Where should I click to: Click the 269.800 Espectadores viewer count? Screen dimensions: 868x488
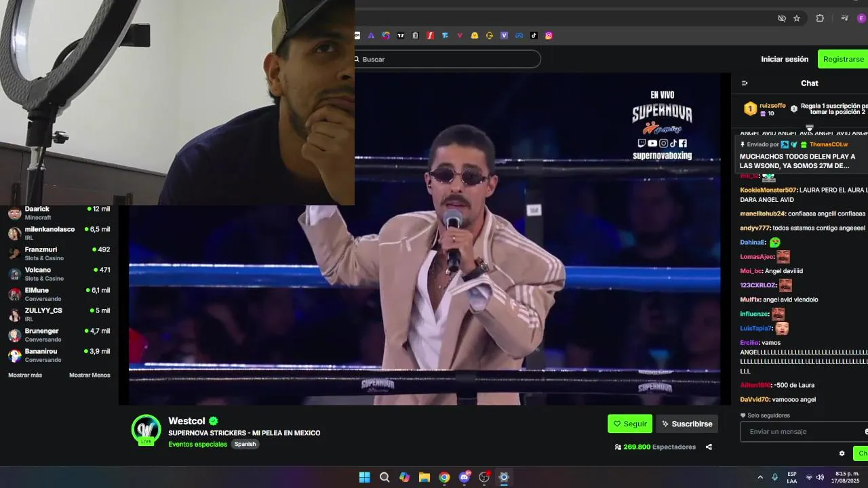point(655,447)
